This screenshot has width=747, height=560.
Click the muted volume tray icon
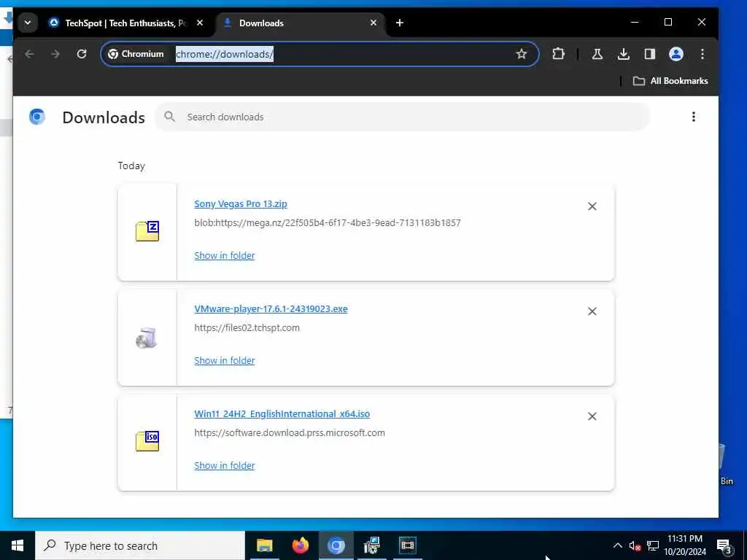coord(635,545)
